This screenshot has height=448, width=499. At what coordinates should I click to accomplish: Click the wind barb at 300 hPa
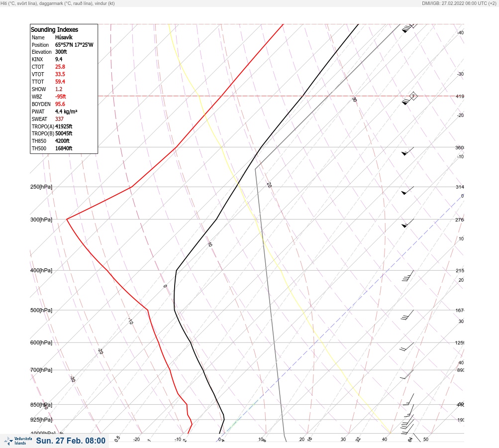[407, 223]
